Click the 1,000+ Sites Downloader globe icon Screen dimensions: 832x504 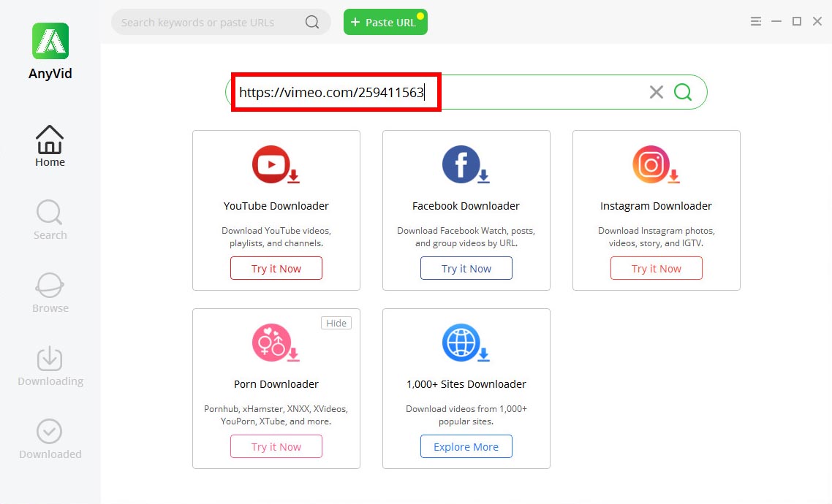pos(465,343)
